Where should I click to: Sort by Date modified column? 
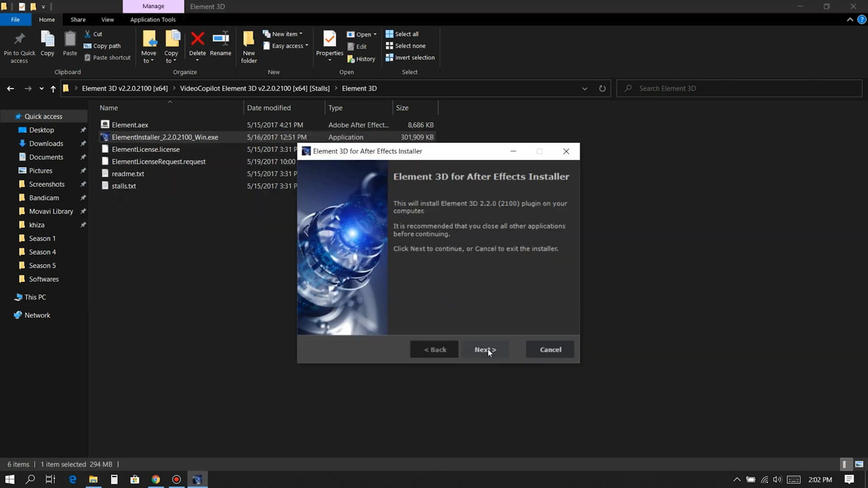(284, 108)
